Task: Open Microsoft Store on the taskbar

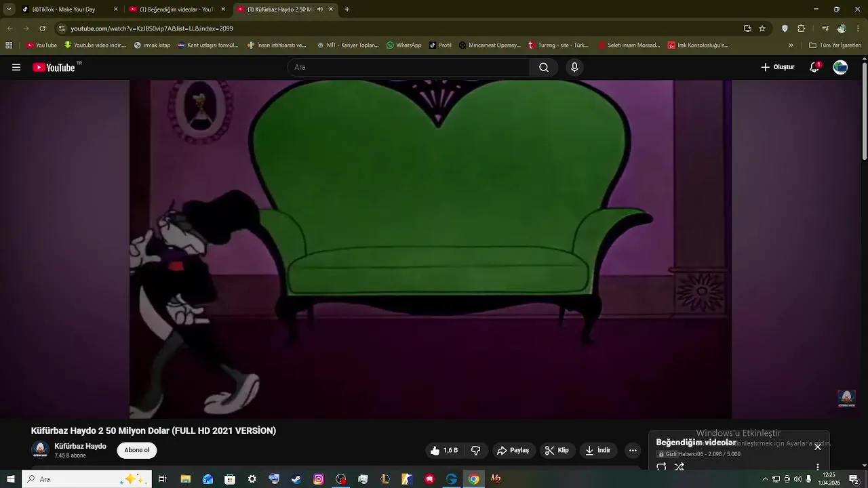Action: tap(230, 479)
